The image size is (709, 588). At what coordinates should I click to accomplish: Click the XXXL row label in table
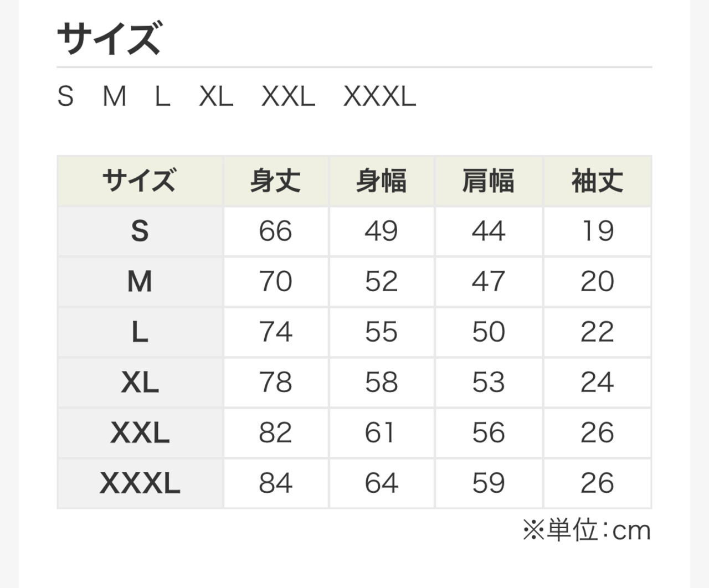point(140,483)
